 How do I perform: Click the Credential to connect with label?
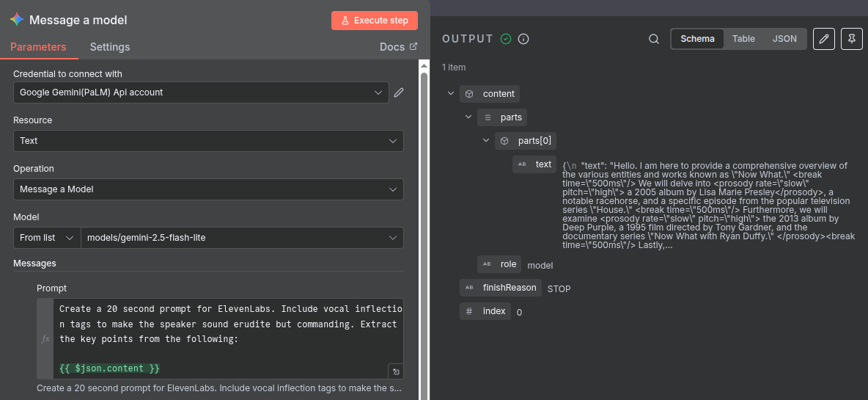67,74
